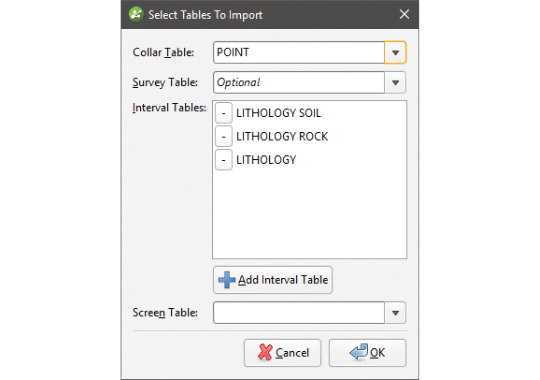Viewport: 540px width, 380px height.
Task: Select the LITHOLOGY ROCK list entry
Action: [x=282, y=136]
